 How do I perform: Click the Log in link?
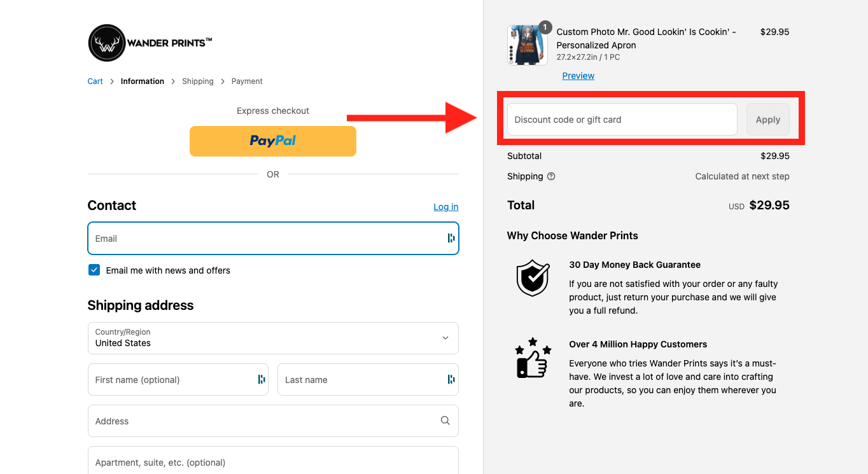pos(446,207)
